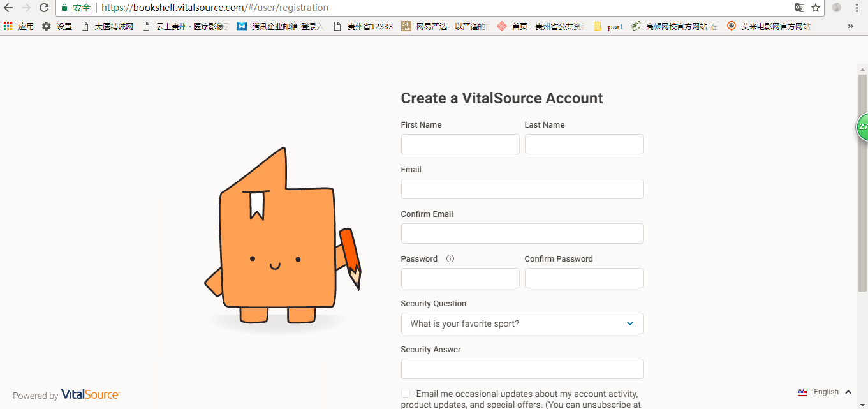Open the settings gear bookmark

[x=57, y=26]
